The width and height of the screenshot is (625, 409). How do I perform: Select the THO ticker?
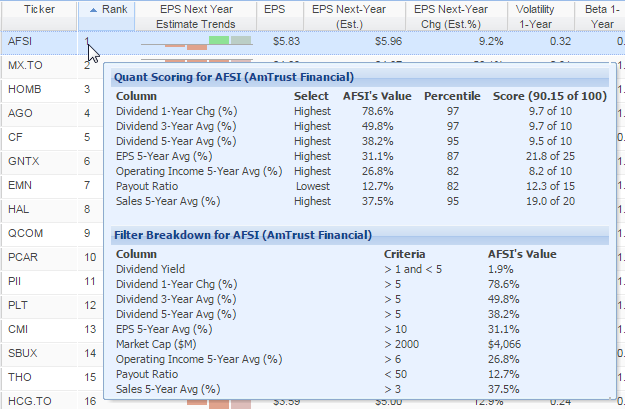pyautogui.click(x=20, y=377)
